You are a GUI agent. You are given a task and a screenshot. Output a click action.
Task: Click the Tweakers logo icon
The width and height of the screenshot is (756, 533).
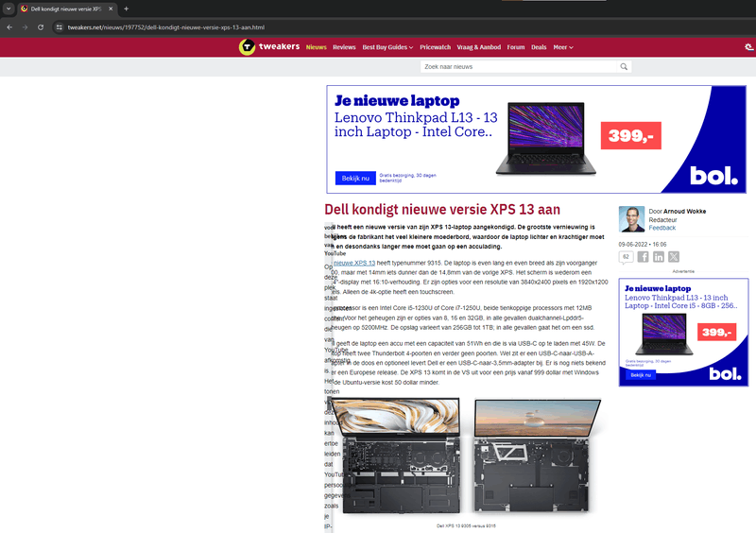point(247,47)
